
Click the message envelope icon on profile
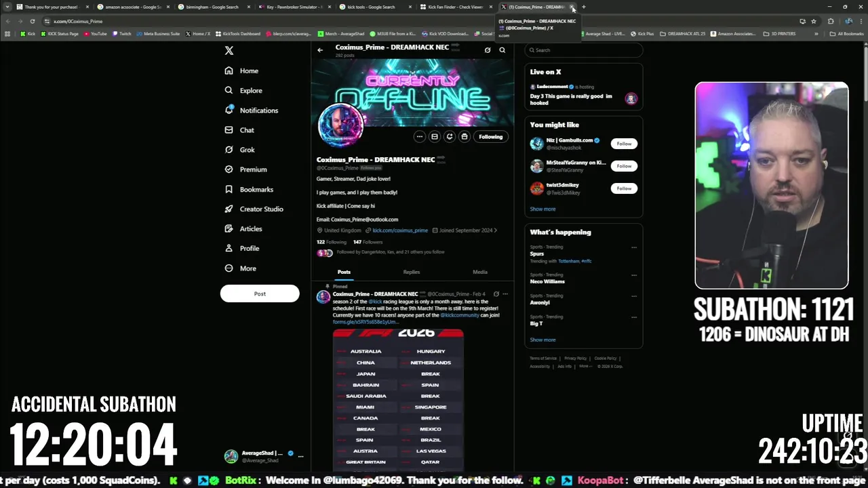click(x=435, y=137)
